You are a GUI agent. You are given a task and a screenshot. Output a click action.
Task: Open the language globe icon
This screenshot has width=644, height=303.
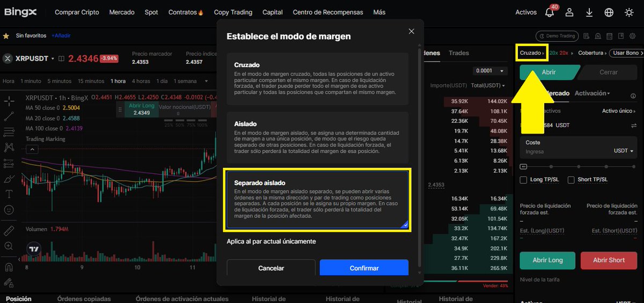609,12
